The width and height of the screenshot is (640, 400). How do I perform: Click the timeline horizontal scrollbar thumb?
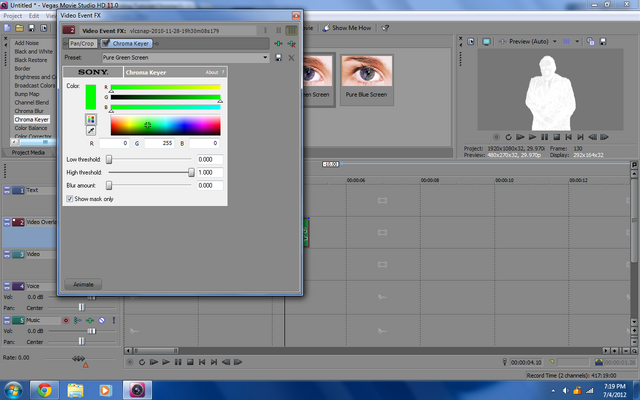tap(156, 351)
